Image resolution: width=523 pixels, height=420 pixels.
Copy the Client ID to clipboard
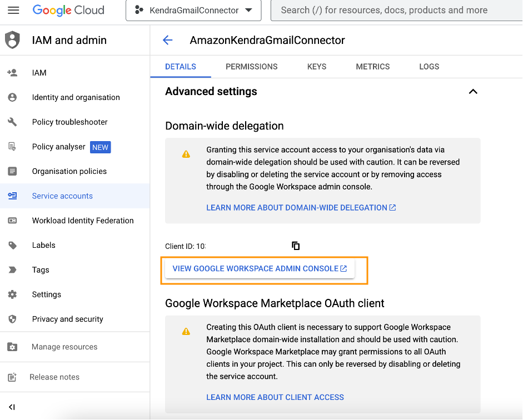pyautogui.click(x=296, y=246)
